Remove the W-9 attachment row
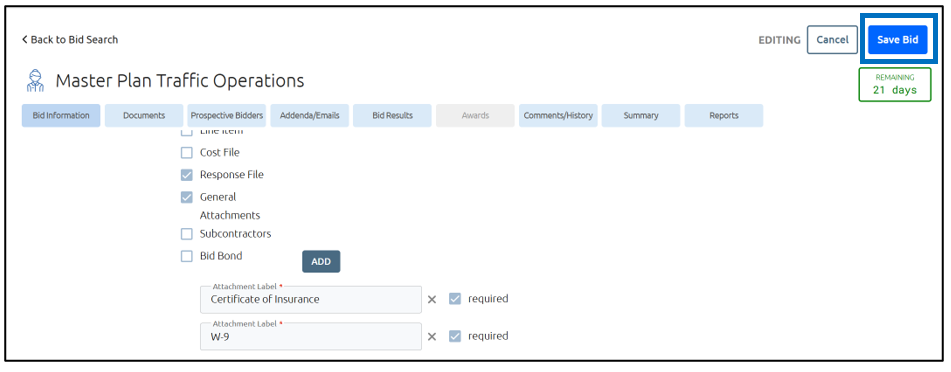This screenshot has width=951, height=372. point(432,337)
